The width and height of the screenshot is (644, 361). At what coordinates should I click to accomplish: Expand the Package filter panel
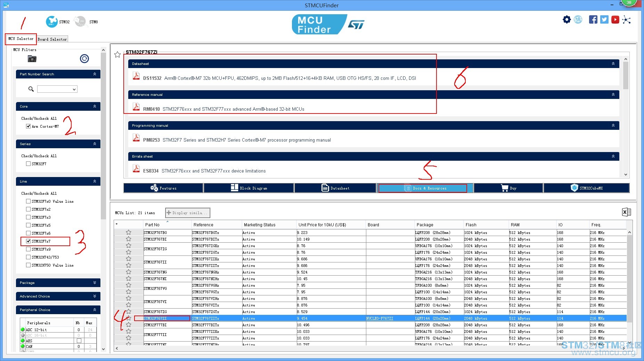click(x=95, y=283)
